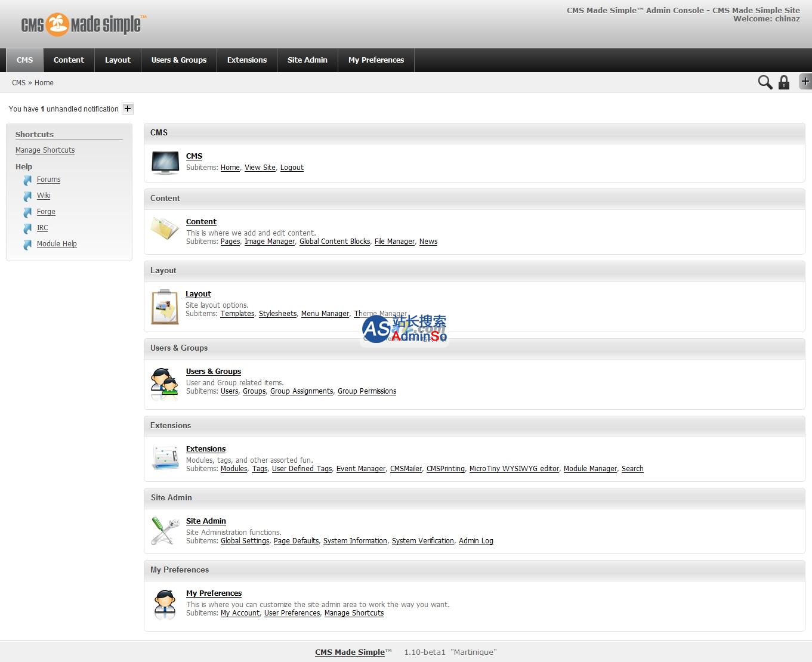This screenshot has width=812, height=662.
Task: Click the Content folder icon
Action: tap(165, 228)
